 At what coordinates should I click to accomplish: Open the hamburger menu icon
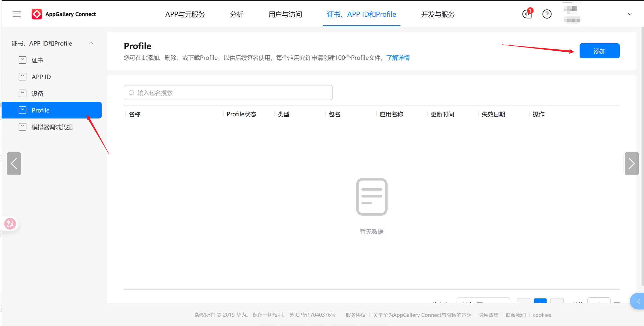click(16, 14)
